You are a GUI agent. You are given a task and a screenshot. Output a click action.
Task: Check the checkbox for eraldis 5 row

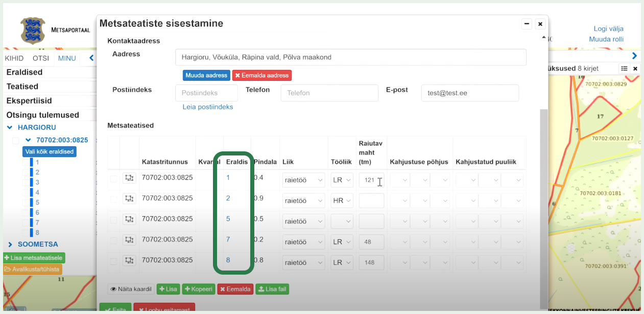coord(113,220)
